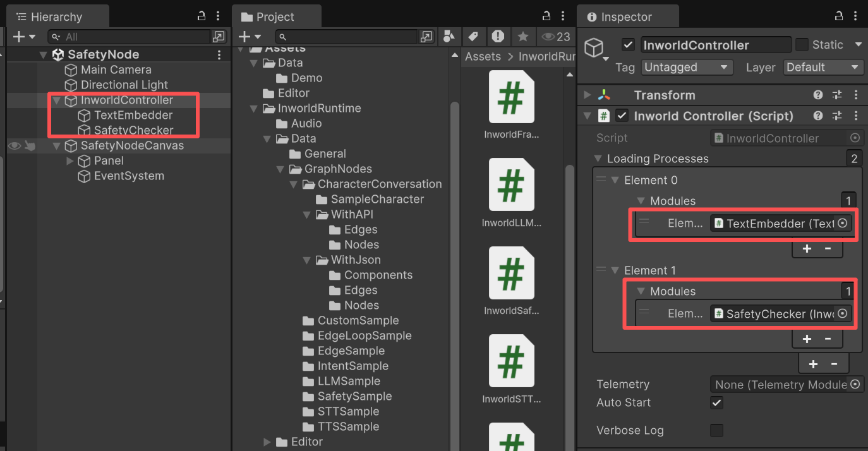Add module to Element 1 list
The width and height of the screenshot is (868, 451).
pos(807,339)
